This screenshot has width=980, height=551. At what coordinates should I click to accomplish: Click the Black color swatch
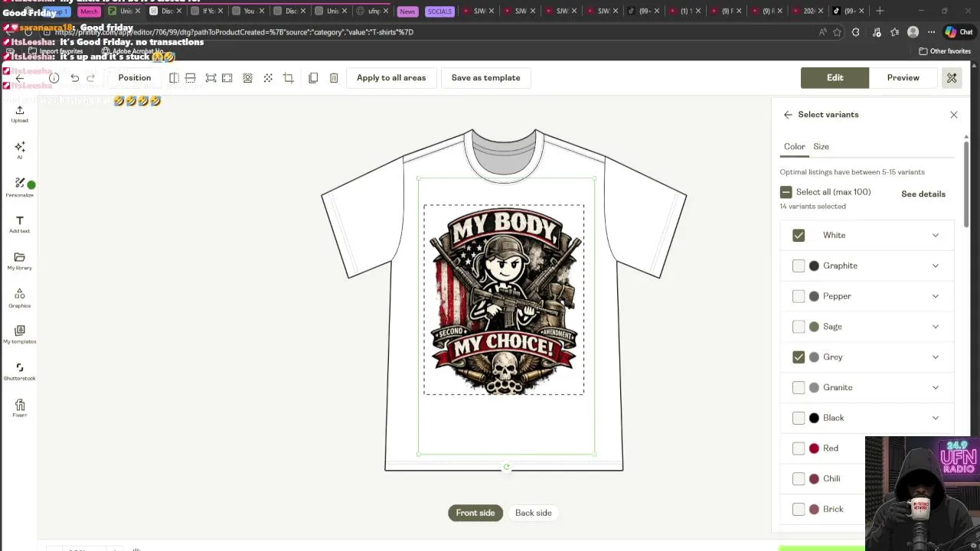click(x=814, y=418)
